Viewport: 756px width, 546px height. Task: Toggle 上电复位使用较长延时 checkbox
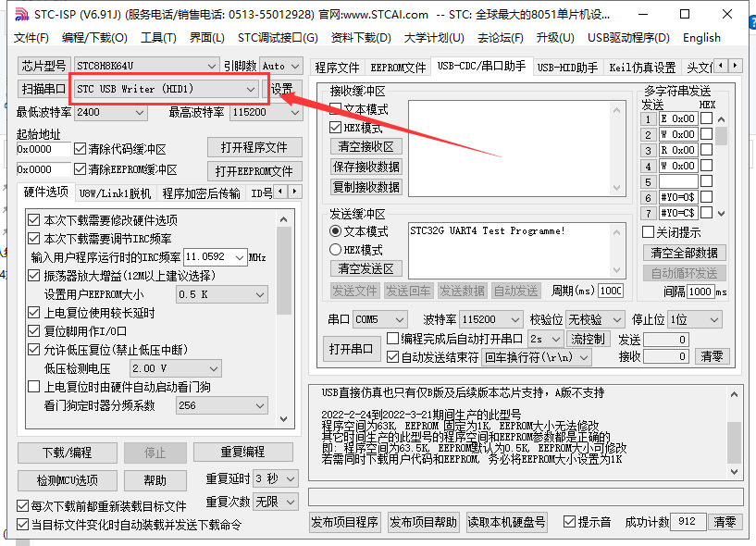[33, 313]
